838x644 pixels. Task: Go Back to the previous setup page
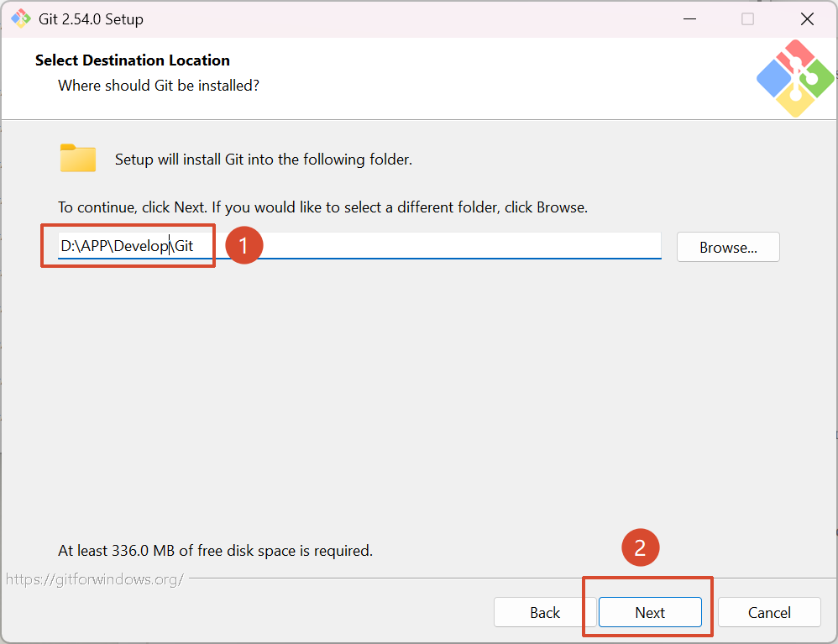[x=544, y=613]
